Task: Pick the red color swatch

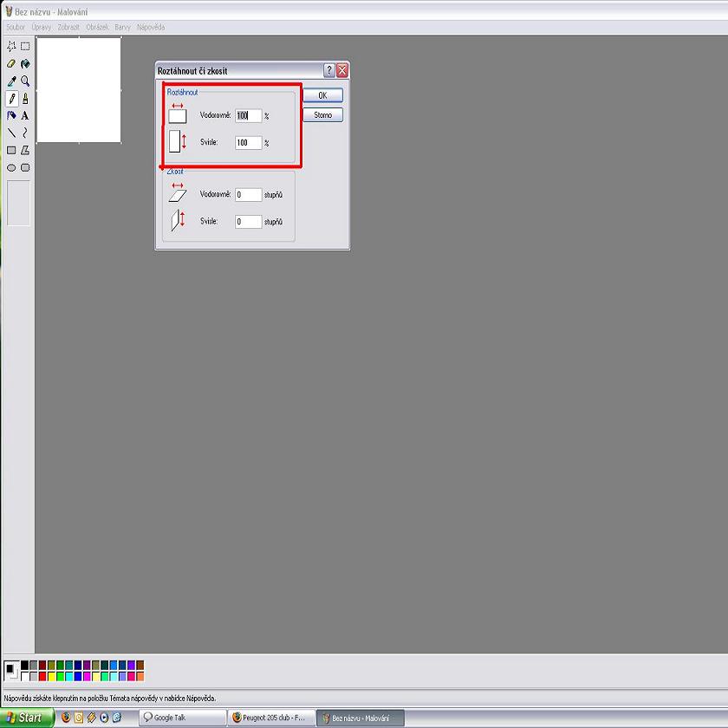Action: (x=42, y=676)
